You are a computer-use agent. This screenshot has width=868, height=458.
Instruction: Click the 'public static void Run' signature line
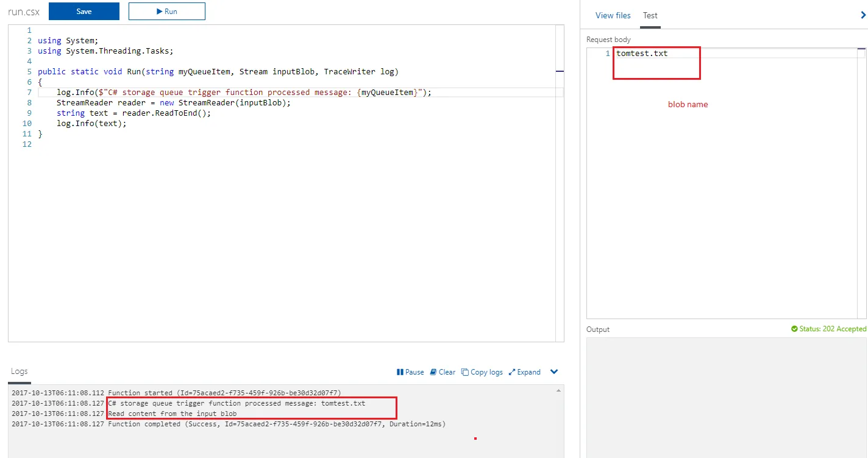(x=218, y=72)
